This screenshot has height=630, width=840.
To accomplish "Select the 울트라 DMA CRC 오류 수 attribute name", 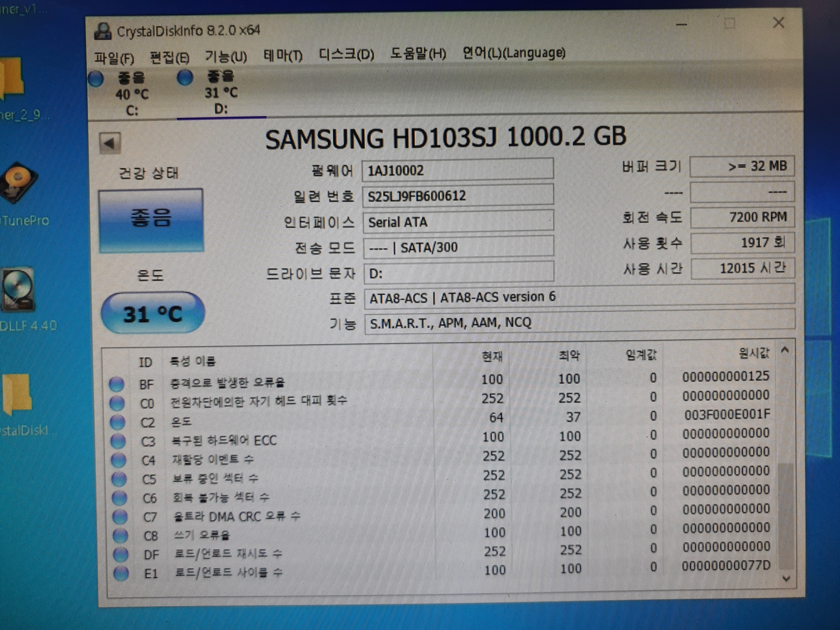I will [237, 516].
